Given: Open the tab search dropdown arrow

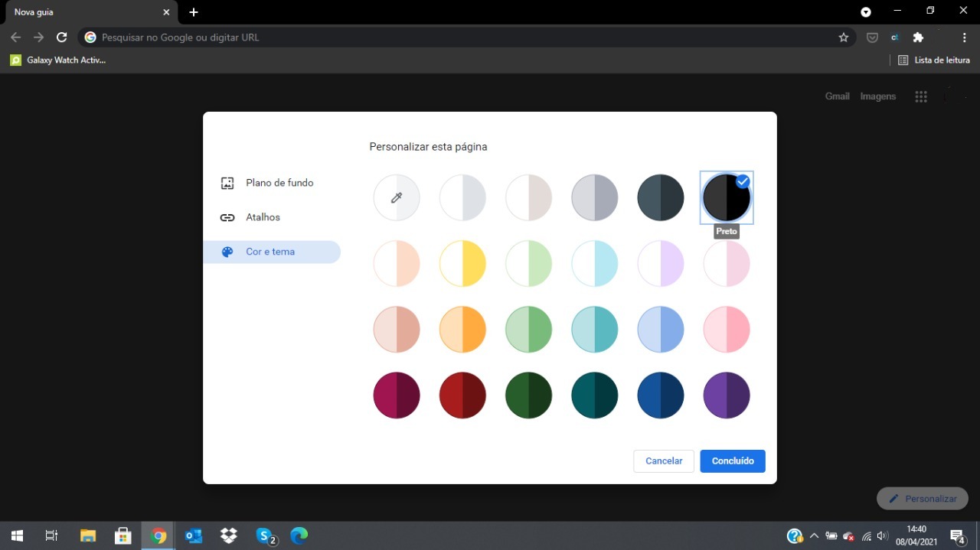Looking at the screenshot, I should pos(866,12).
